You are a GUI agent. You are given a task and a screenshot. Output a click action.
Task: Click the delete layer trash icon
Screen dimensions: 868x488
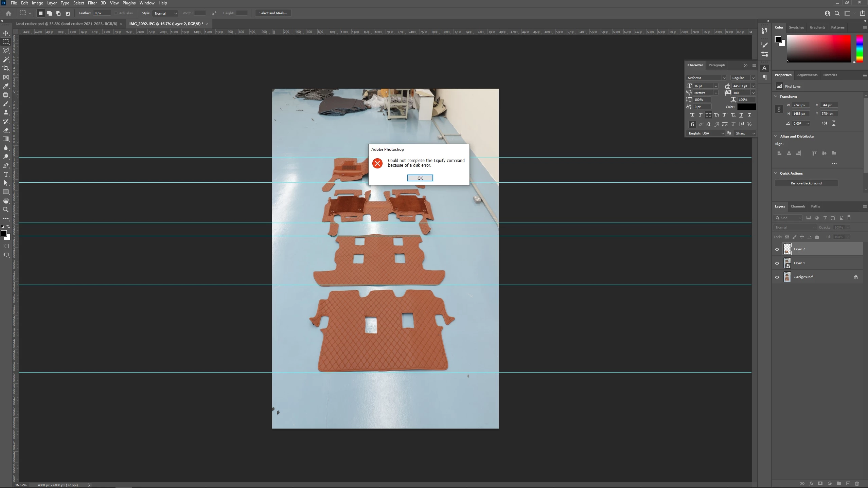tap(856, 483)
